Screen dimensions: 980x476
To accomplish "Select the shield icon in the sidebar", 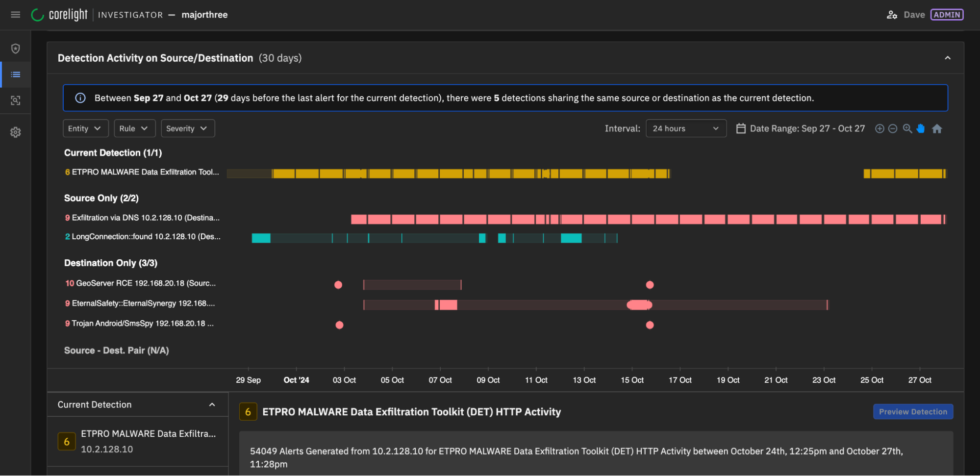I will click(x=15, y=49).
